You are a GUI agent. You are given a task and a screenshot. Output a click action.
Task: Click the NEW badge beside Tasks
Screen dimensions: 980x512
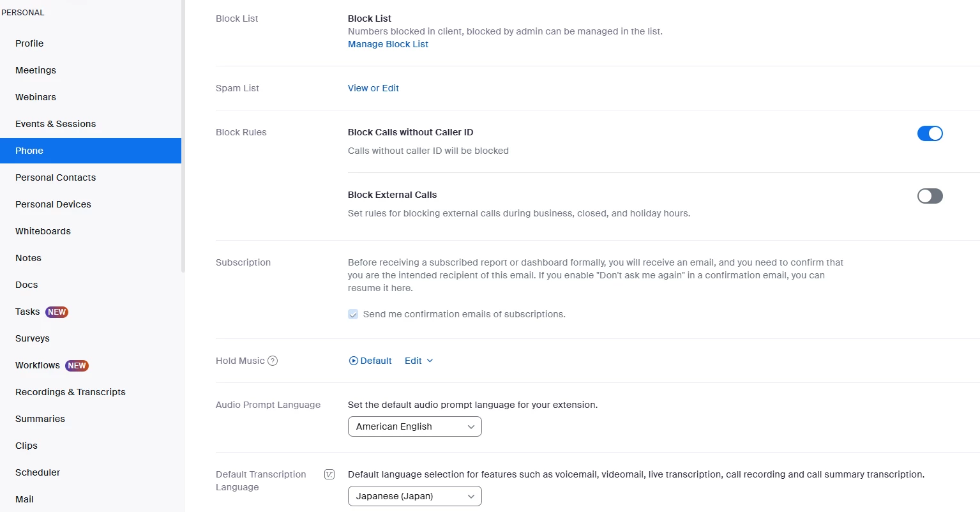[x=57, y=312]
